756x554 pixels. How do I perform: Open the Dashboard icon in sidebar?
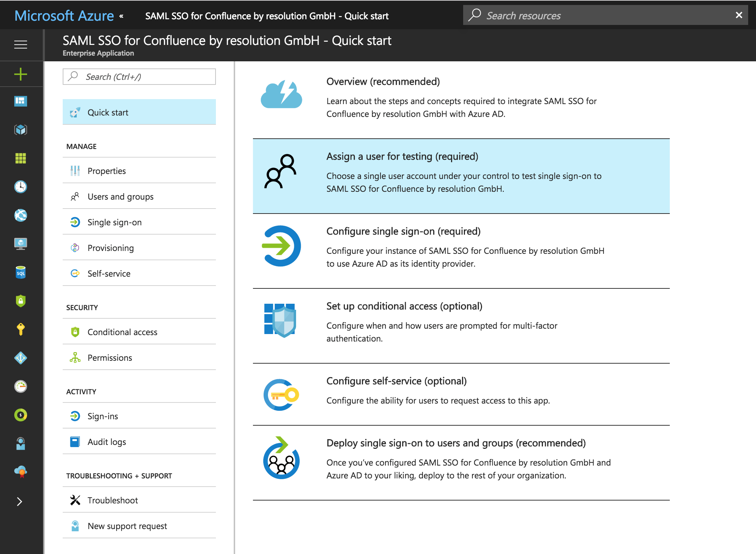(21, 101)
